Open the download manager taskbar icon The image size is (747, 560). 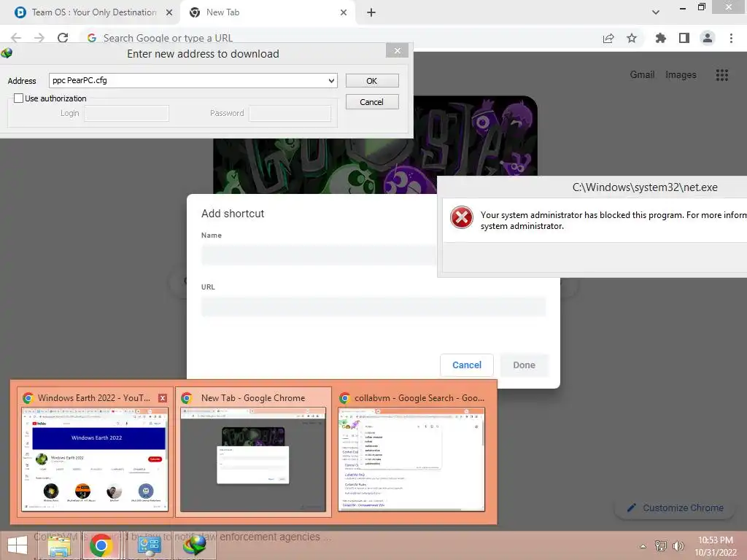coord(195,545)
